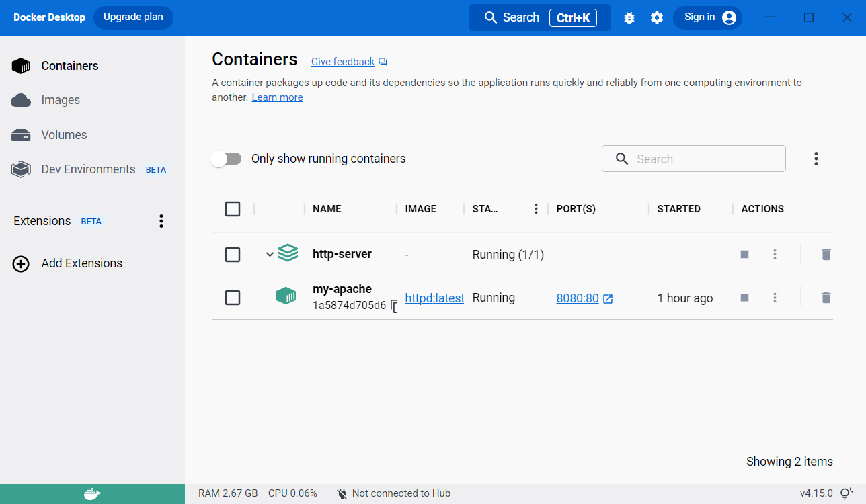Image resolution: width=866 pixels, height=504 pixels.
Task: Click the bug troubleshoot icon
Action: point(629,18)
